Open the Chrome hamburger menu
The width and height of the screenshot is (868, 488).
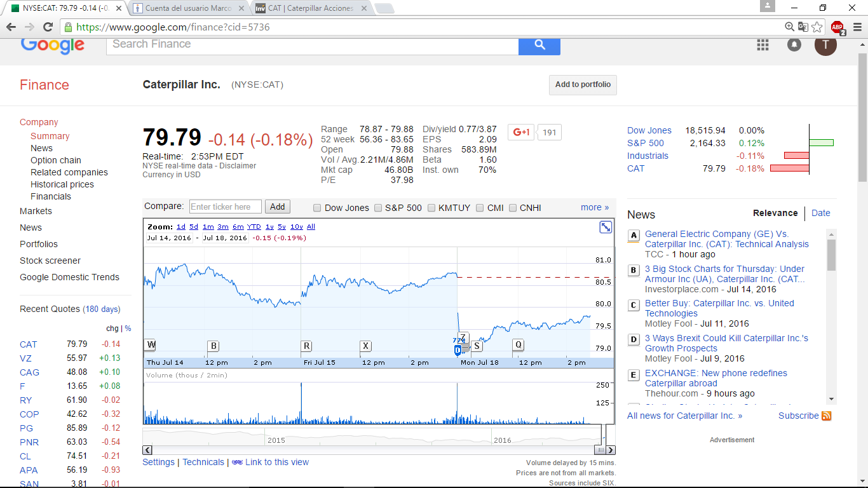click(857, 27)
